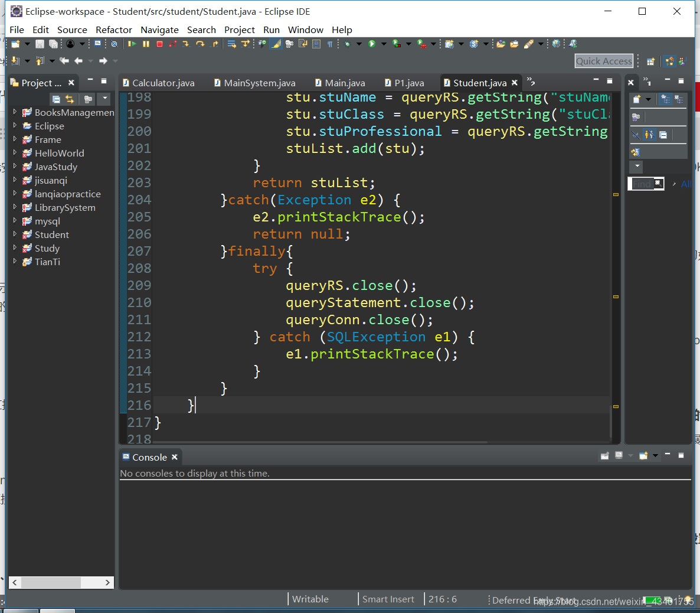
Task: Click the Step Into icon
Action: (186, 44)
